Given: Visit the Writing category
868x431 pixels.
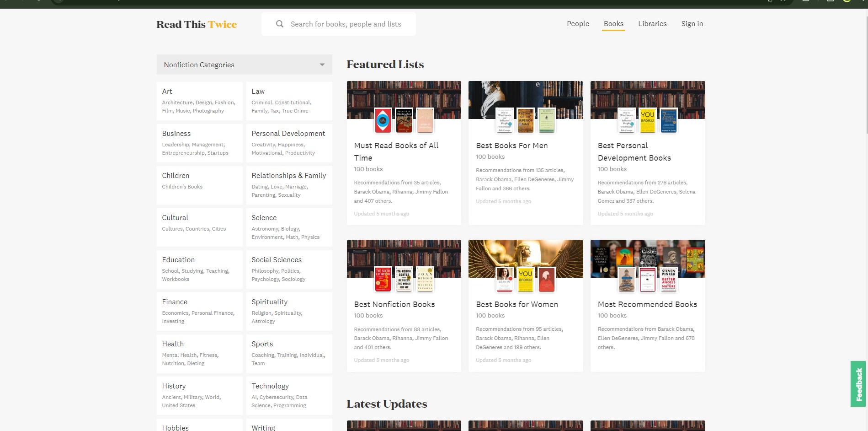Looking at the screenshot, I should point(289,425).
